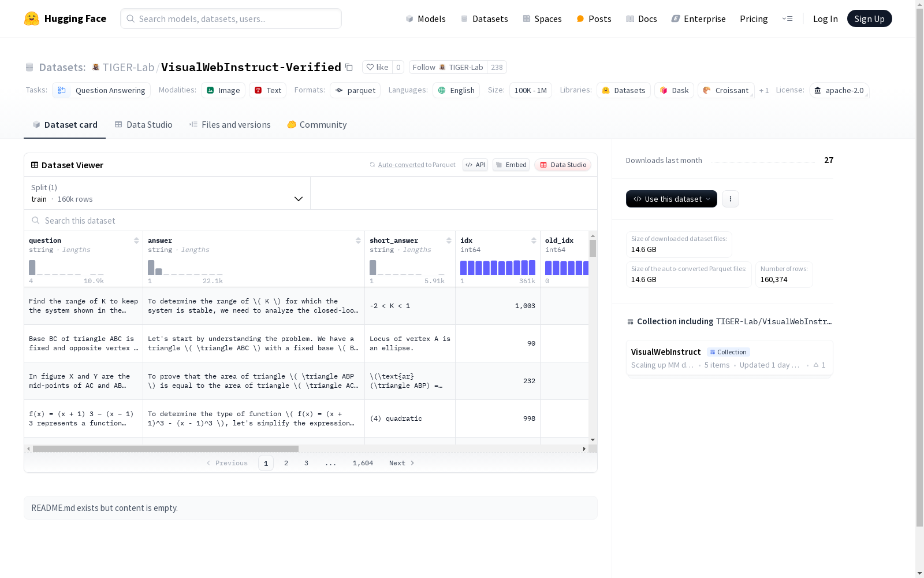Follow TIGER-Lab organization
The height and width of the screenshot is (578, 924).
(x=448, y=67)
